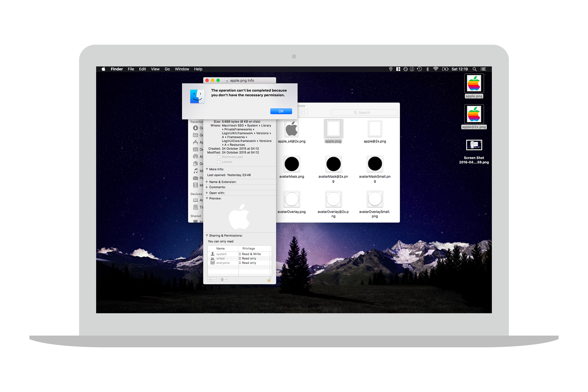The width and height of the screenshot is (588, 392).
Task: Click the Wi-Fi menu bar icon
Action: [x=436, y=69]
